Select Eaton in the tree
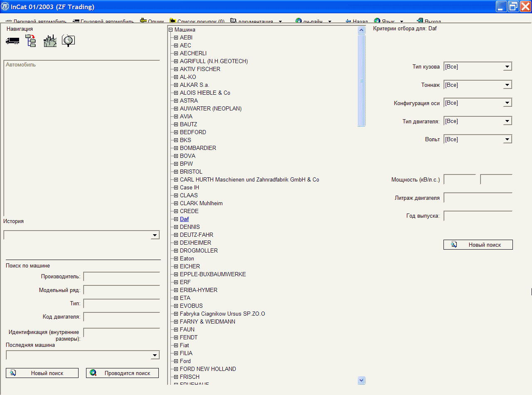Image resolution: width=532 pixels, height=395 pixels. click(187, 259)
